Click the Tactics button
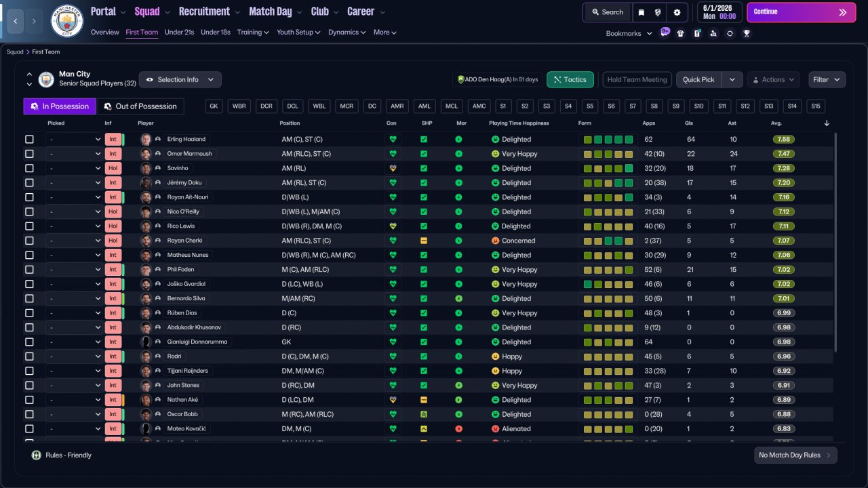Screen dimensions: 868x488 [570, 79]
